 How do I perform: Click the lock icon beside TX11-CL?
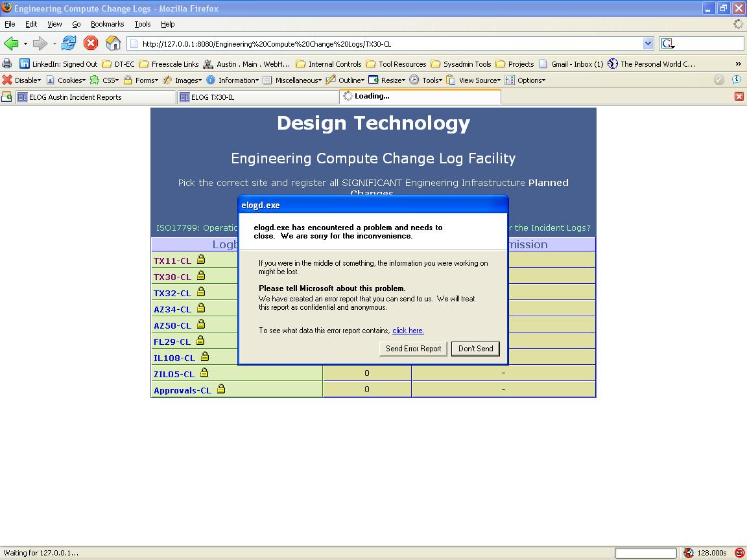[x=201, y=259]
